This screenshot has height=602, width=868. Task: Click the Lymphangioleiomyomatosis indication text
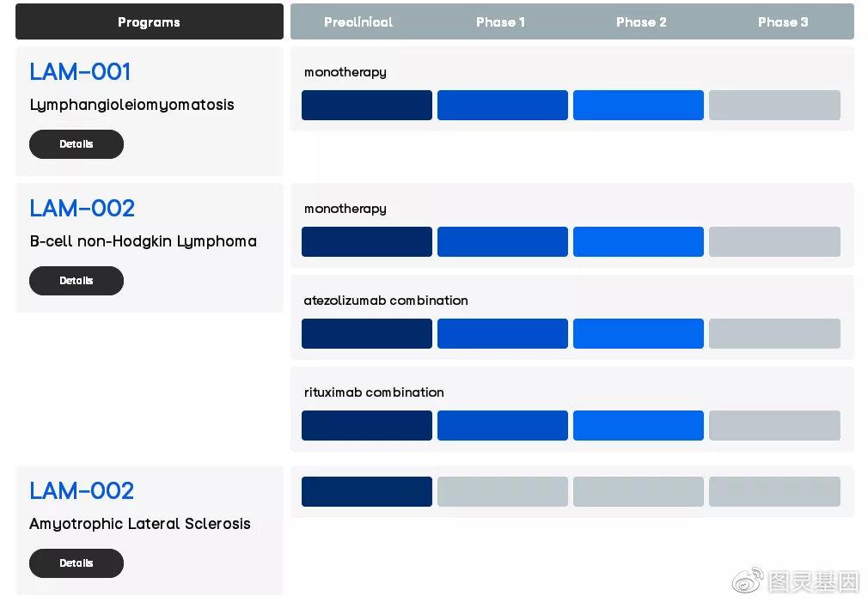(x=131, y=105)
